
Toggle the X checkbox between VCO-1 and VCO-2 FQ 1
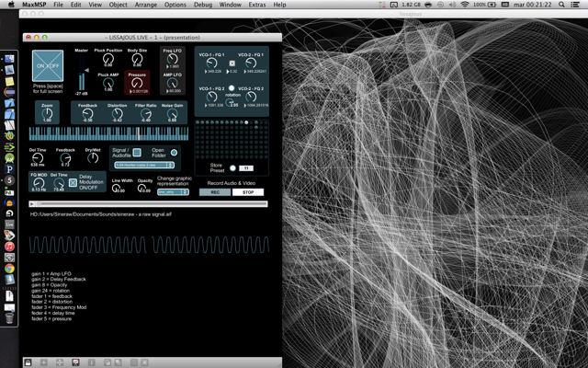pyautogui.click(x=232, y=63)
